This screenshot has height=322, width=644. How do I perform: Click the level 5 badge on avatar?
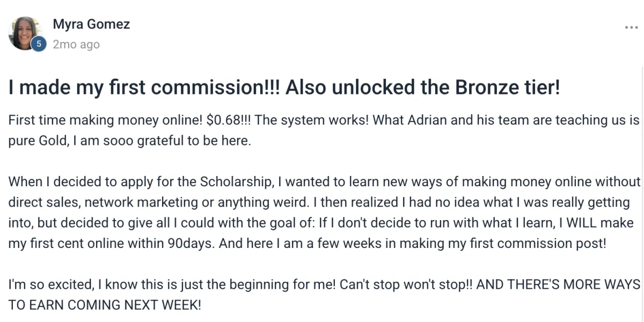coord(38,45)
